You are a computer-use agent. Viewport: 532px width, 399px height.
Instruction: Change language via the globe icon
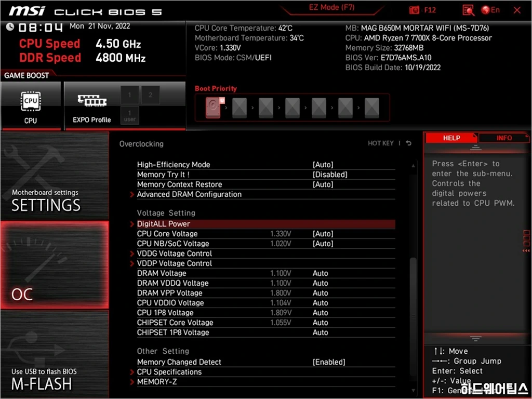coord(486,10)
